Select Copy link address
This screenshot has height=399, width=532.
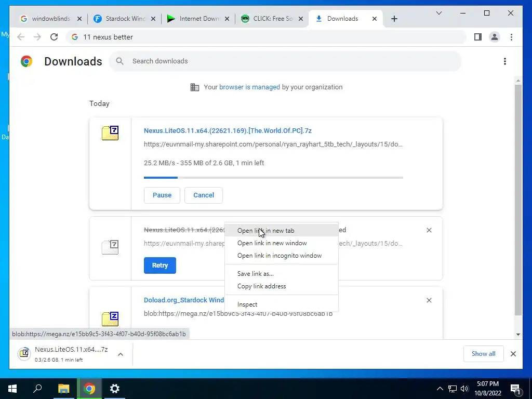point(281,286)
